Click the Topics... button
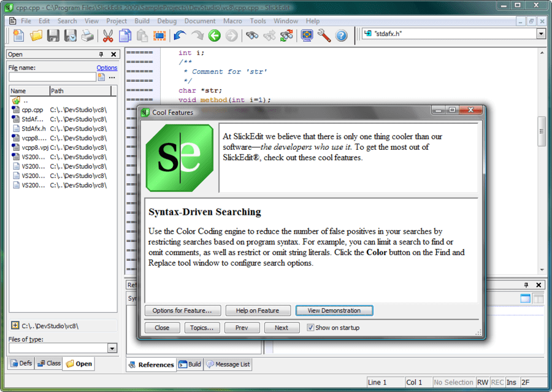This screenshot has width=552, height=392. 202,328
